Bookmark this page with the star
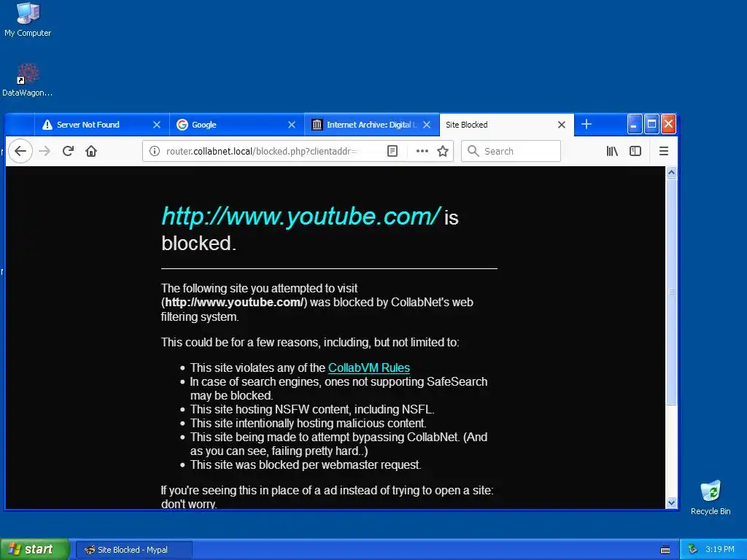 tap(443, 151)
